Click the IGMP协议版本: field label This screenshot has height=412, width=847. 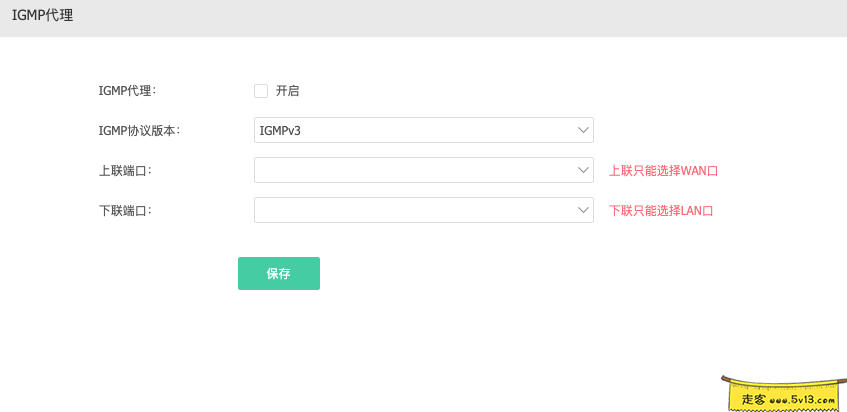[139, 130]
